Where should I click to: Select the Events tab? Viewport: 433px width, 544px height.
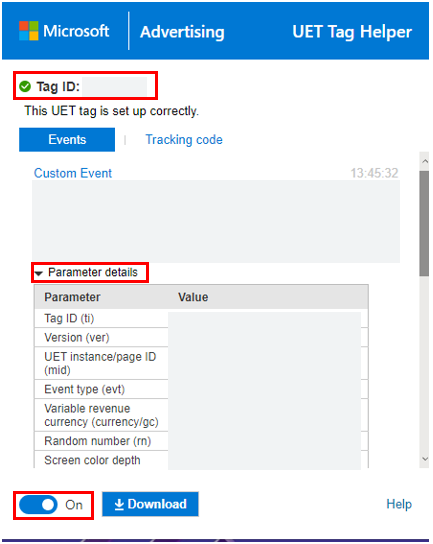coord(67,139)
